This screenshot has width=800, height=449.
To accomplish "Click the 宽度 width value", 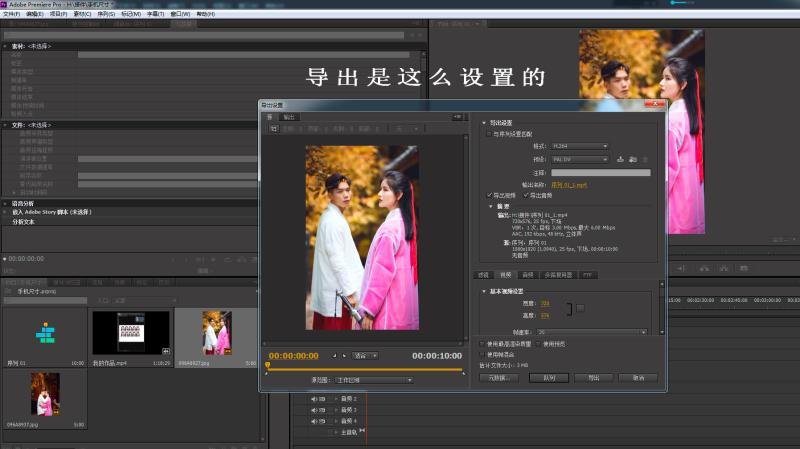I will pyautogui.click(x=545, y=304).
